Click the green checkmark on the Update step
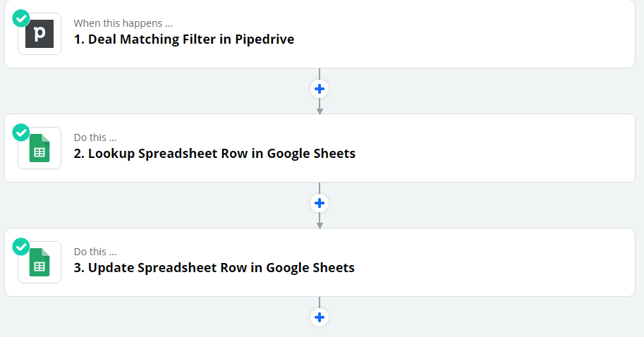 (x=21, y=247)
